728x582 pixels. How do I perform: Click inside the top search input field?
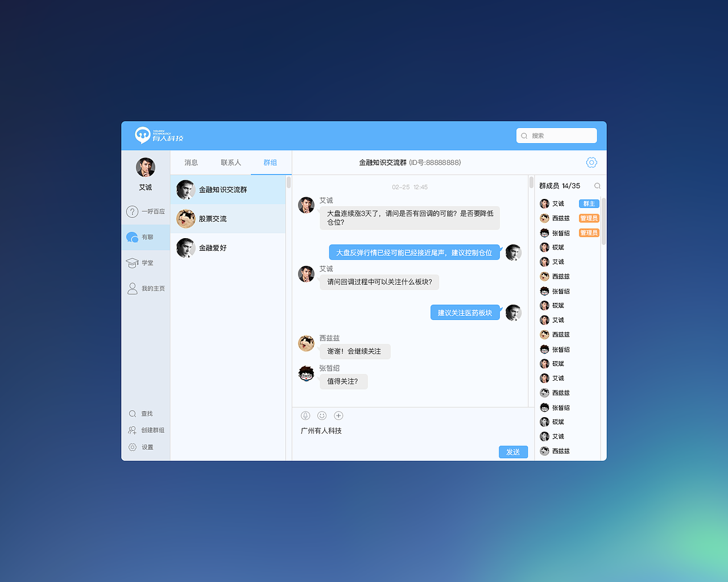pyautogui.click(x=556, y=135)
